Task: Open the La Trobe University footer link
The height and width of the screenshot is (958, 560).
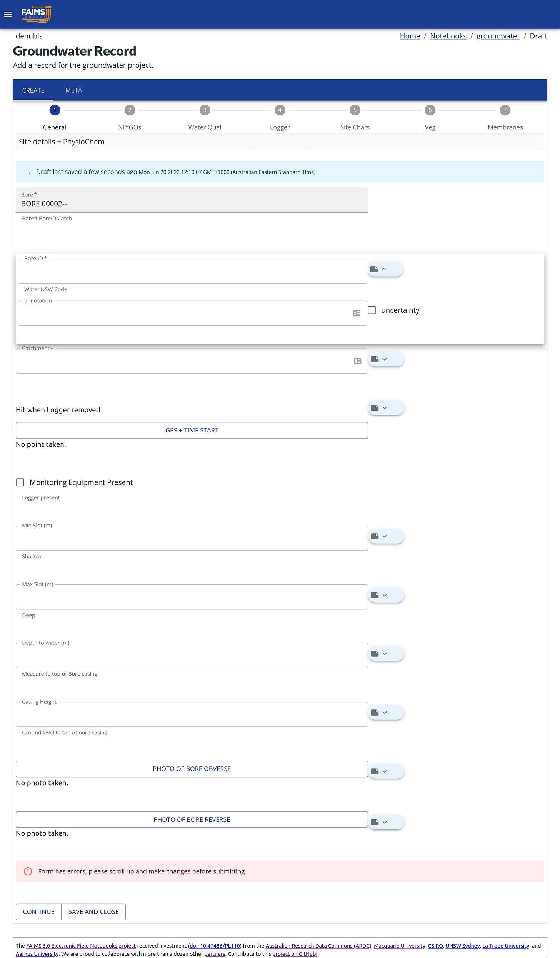Action: coord(506,946)
